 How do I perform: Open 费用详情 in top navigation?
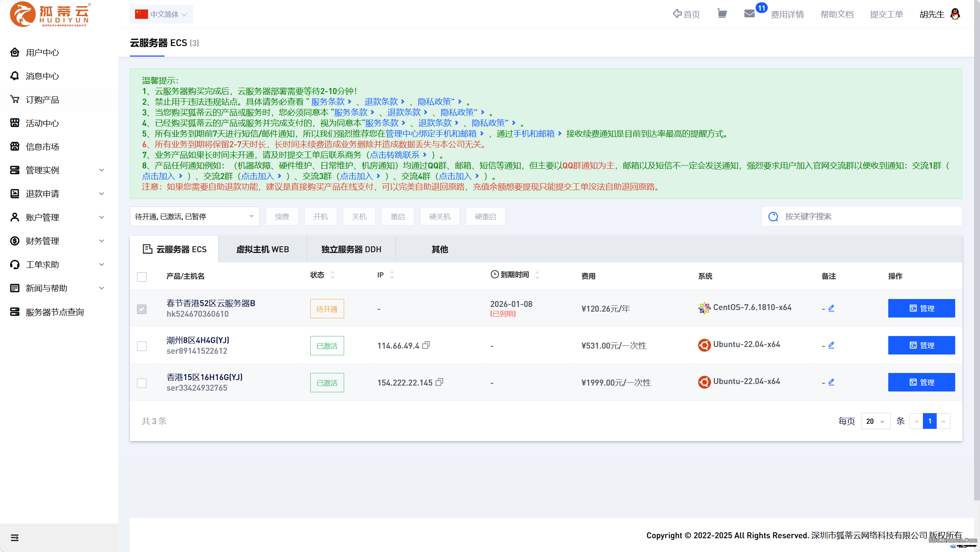pos(787,15)
